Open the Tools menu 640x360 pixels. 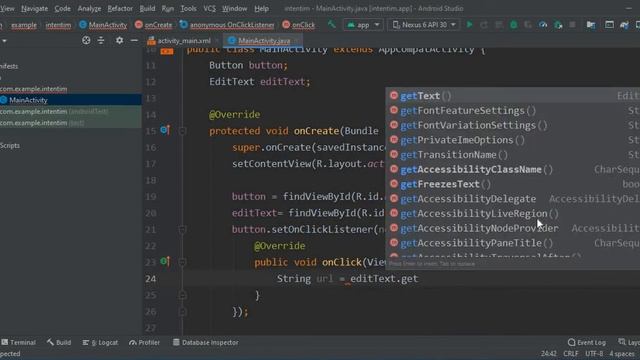pos(188,8)
